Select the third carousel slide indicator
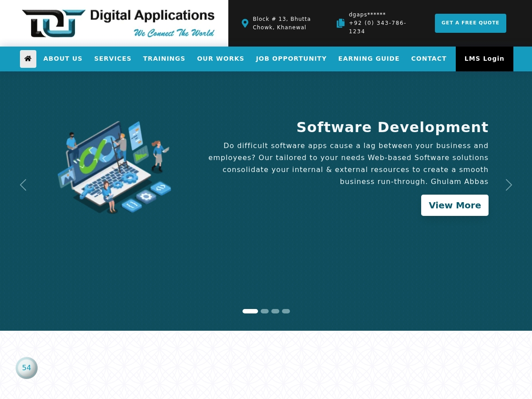The width and height of the screenshot is (532, 399). pos(275,311)
